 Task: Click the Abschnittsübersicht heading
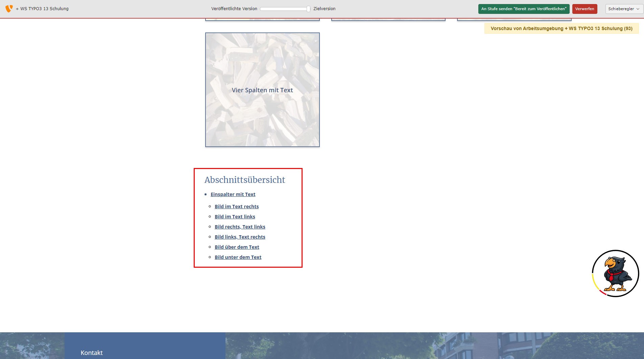[245, 180]
